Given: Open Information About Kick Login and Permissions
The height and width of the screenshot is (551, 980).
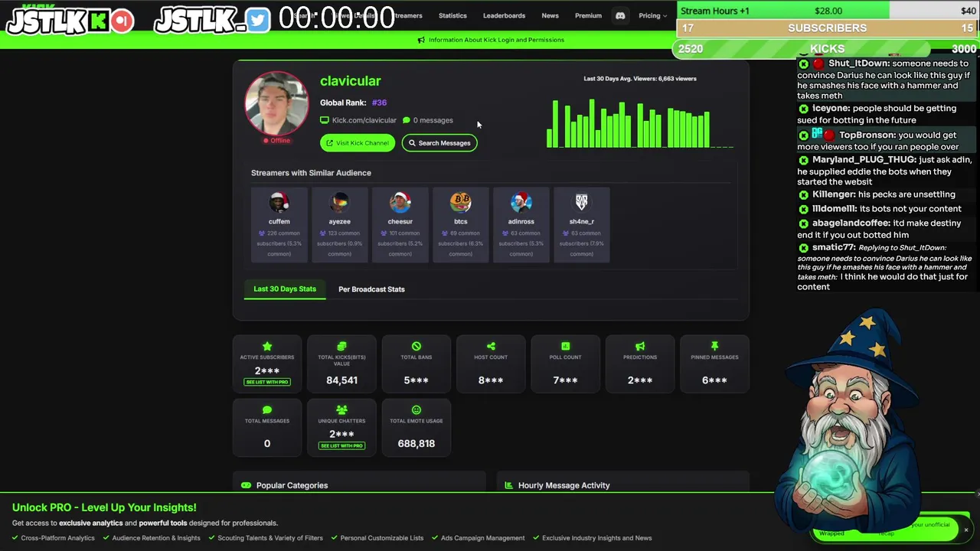Looking at the screenshot, I should coord(496,40).
